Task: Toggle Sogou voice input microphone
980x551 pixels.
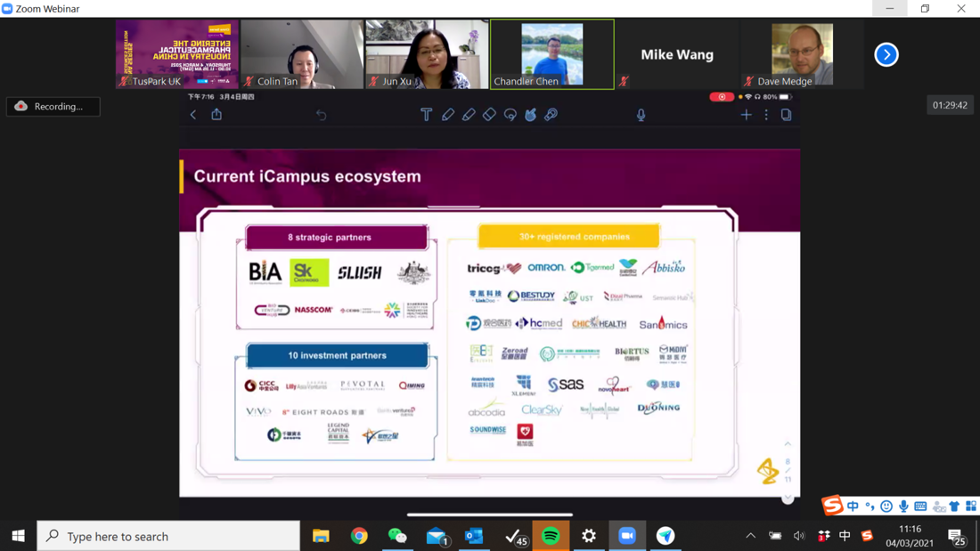Action: tap(903, 506)
